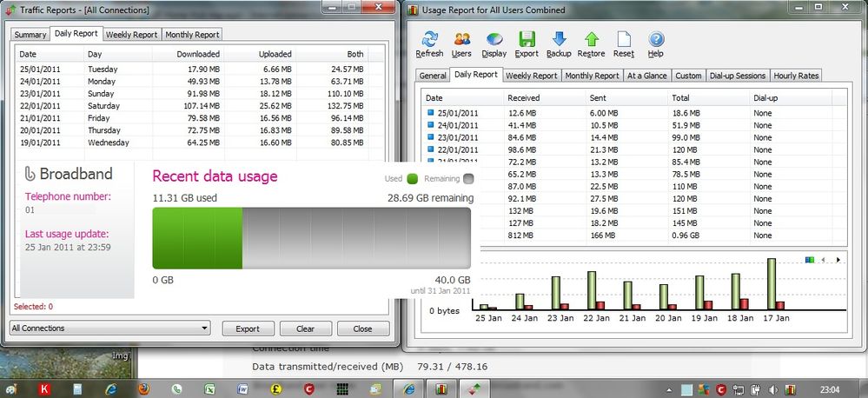Click the Export floppy disk icon
The height and width of the screenshot is (398, 868).
tap(527, 39)
